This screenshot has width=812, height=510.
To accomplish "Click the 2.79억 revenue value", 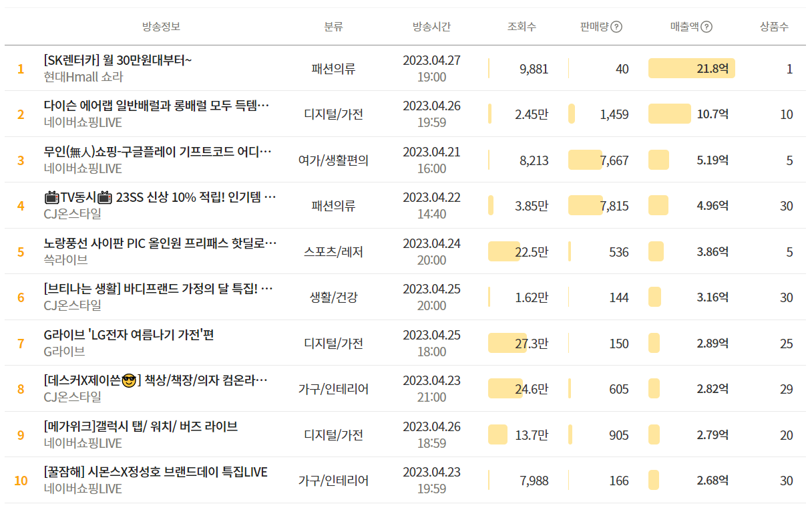I will (713, 434).
